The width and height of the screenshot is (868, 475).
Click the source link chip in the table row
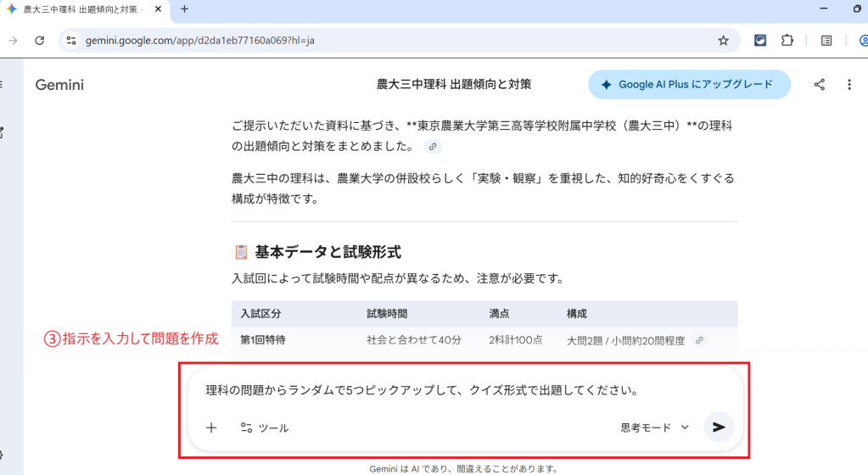[x=699, y=340]
